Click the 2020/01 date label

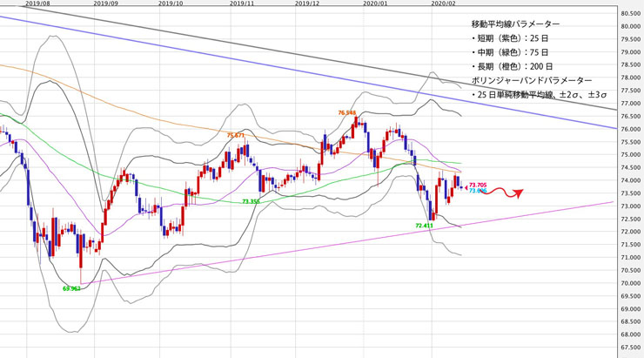pos(375,3)
